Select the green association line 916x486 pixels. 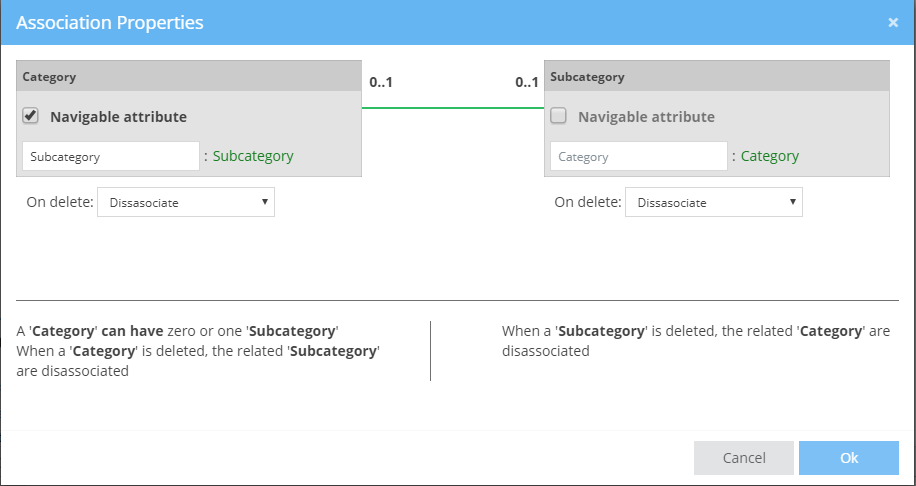click(452, 108)
